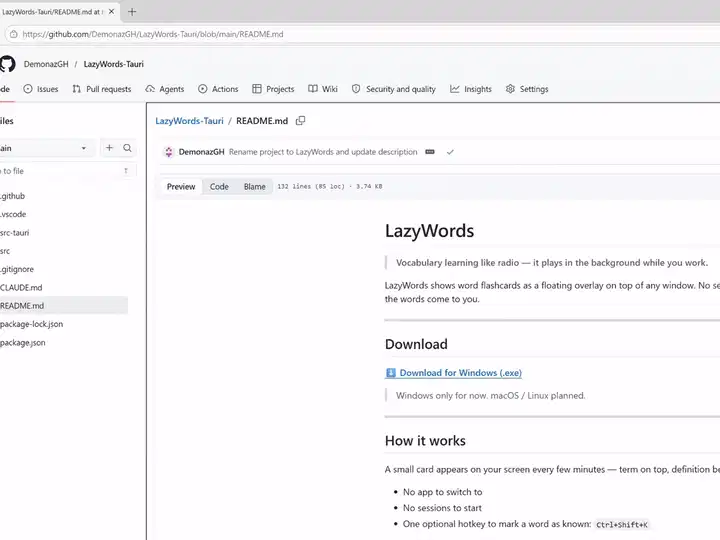Click the Actions play-circle icon
Image resolution: width=720 pixels, height=540 pixels.
point(202,89)
